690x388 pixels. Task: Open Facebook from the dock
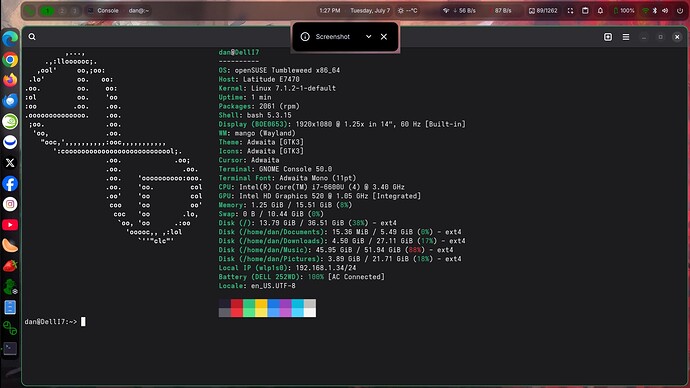(x=10, y=183)
